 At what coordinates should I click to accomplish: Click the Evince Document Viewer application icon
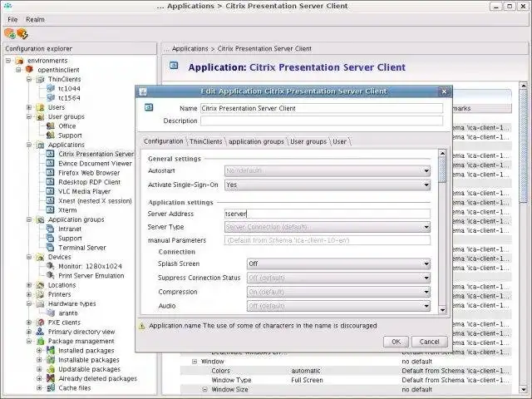50,163
